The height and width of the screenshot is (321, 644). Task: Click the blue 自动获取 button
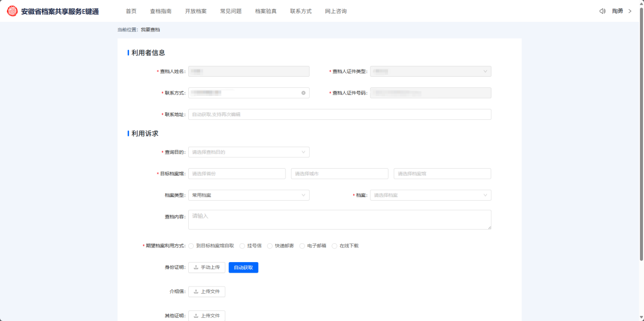(x=244, y=267)
